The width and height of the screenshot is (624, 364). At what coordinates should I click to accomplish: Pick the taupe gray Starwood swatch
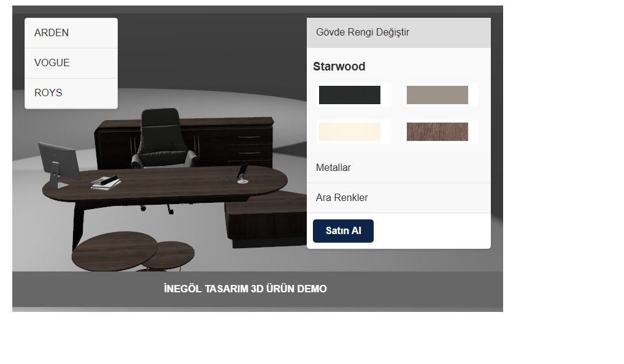pyautogui.click(x=437, y=95)
